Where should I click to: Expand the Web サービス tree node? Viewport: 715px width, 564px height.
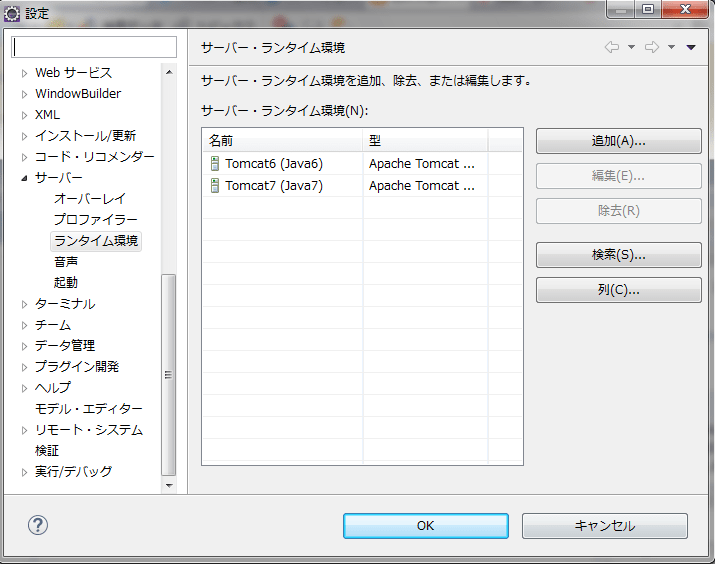24,73
